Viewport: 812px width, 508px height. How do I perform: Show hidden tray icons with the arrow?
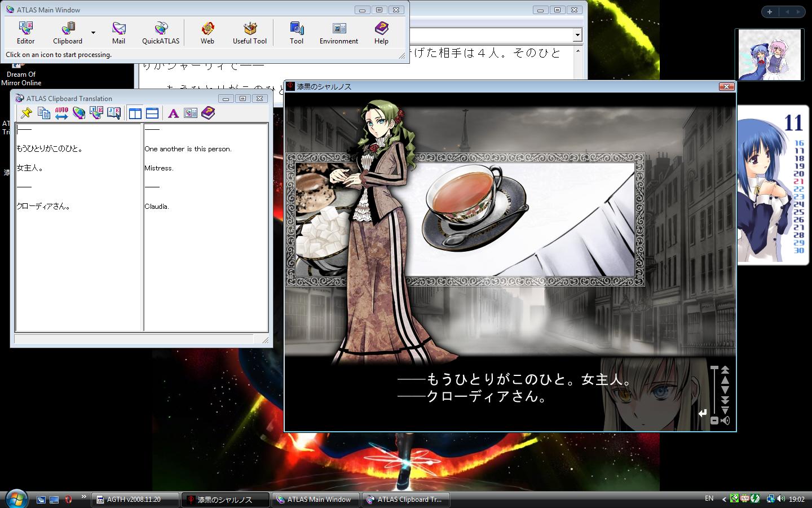pos(724,499)
